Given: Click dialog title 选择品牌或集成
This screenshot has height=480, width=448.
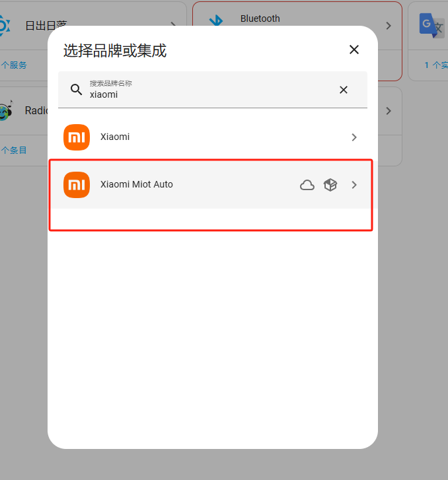Looking at the screenshot, I should coord(115,51).
